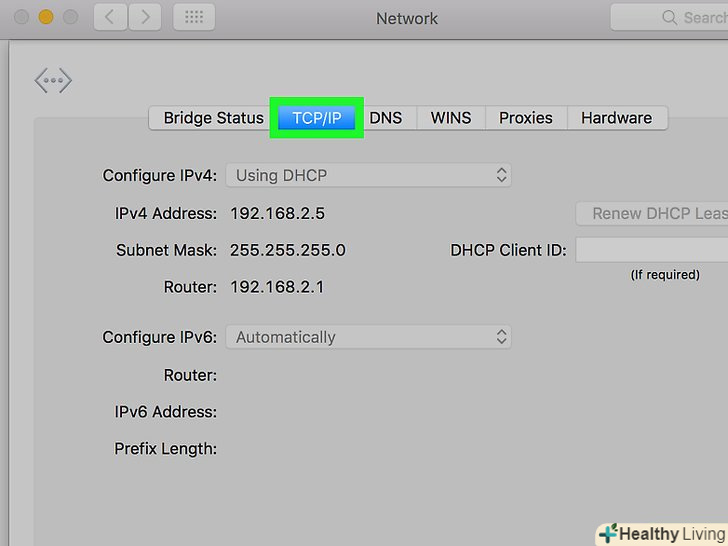Switch to the WINS tab
Viewport: 728px width, 546px height.
tap(451, 118)
